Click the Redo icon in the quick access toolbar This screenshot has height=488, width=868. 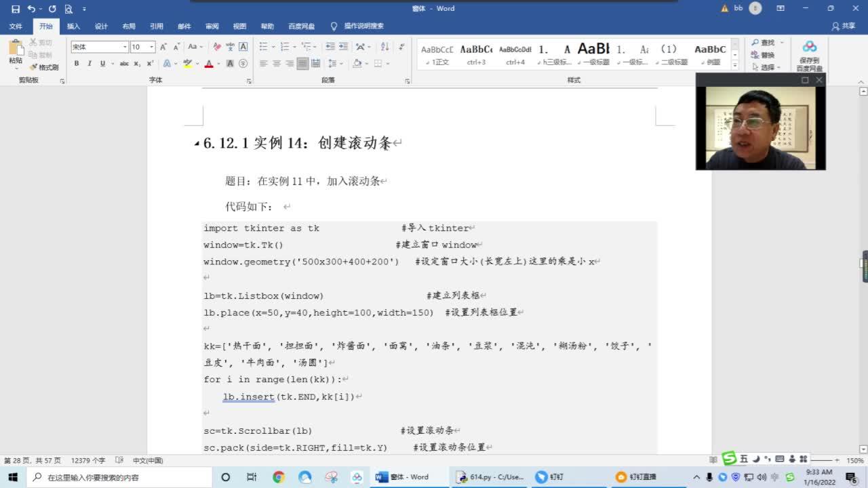(52, 9)
